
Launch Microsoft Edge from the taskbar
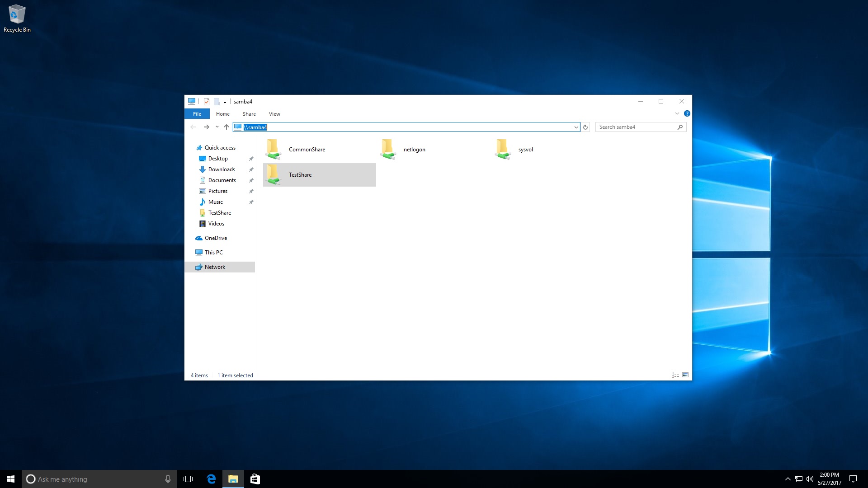[211, 479]
